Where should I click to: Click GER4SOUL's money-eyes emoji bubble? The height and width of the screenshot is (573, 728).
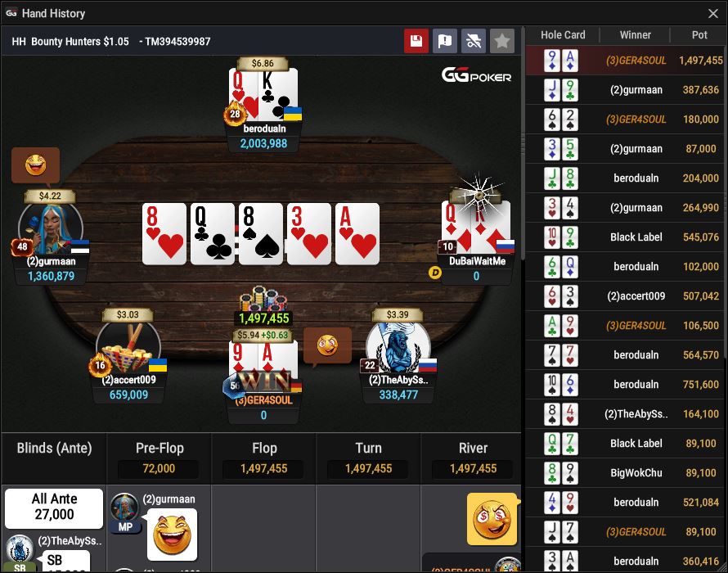327,345
